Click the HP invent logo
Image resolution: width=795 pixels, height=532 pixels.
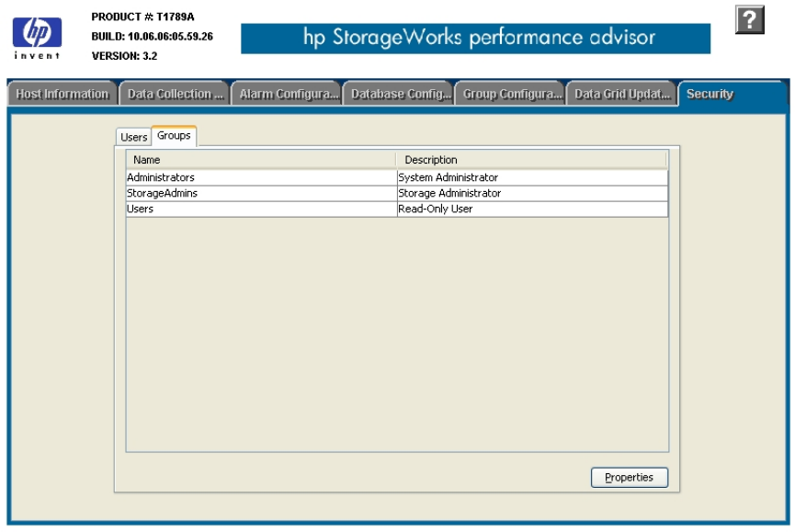[37, 37]
